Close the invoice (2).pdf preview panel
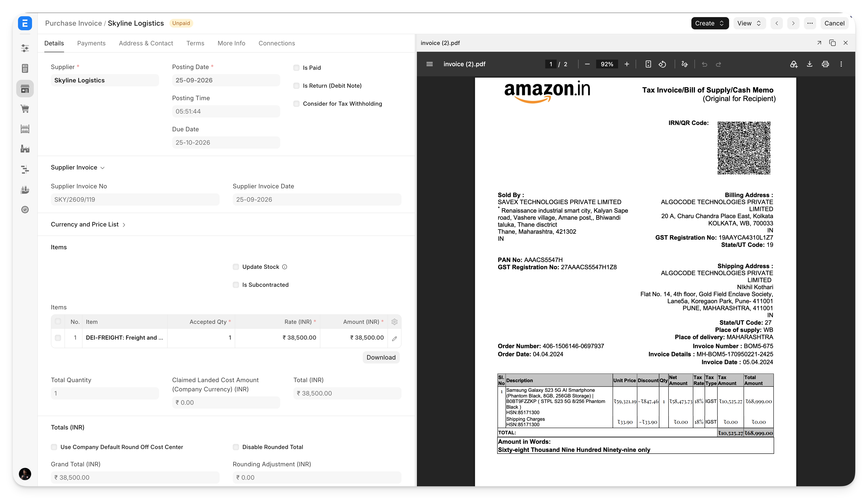868x499 pixels. (845, 43)
